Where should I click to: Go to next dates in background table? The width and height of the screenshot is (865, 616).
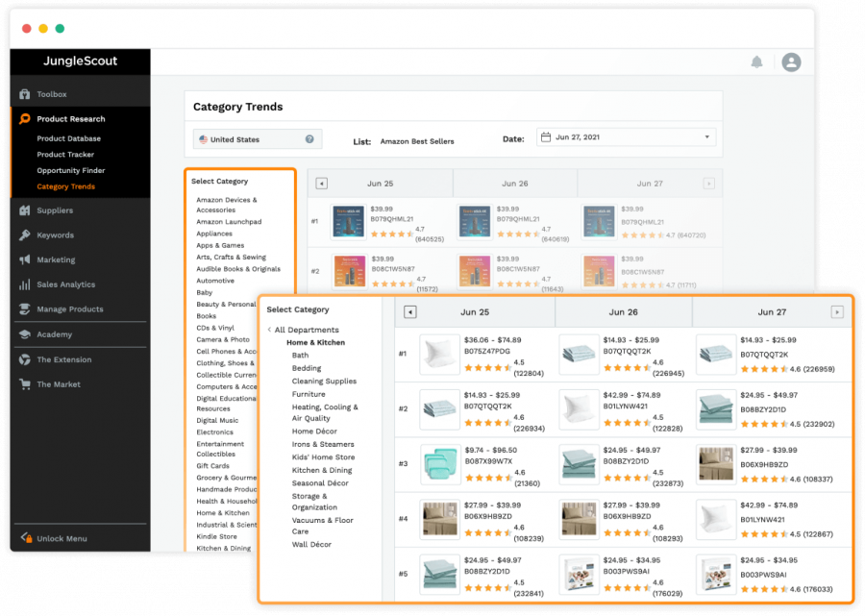point(709,184)
